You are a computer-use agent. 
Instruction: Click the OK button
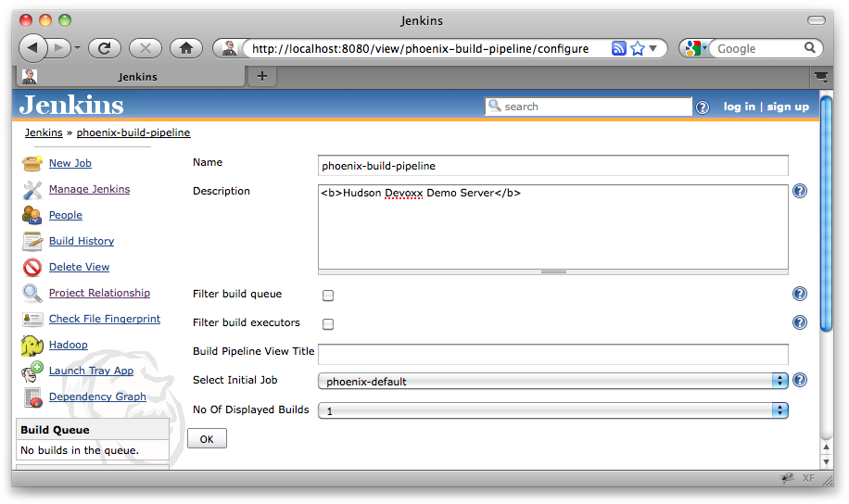[x=207, y=439]
